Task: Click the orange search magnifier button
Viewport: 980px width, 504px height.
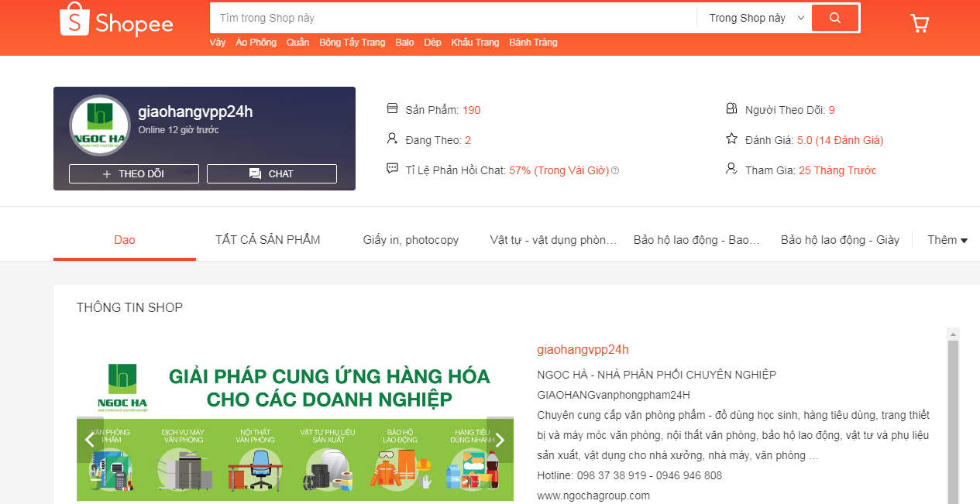Action: (834, 18)
